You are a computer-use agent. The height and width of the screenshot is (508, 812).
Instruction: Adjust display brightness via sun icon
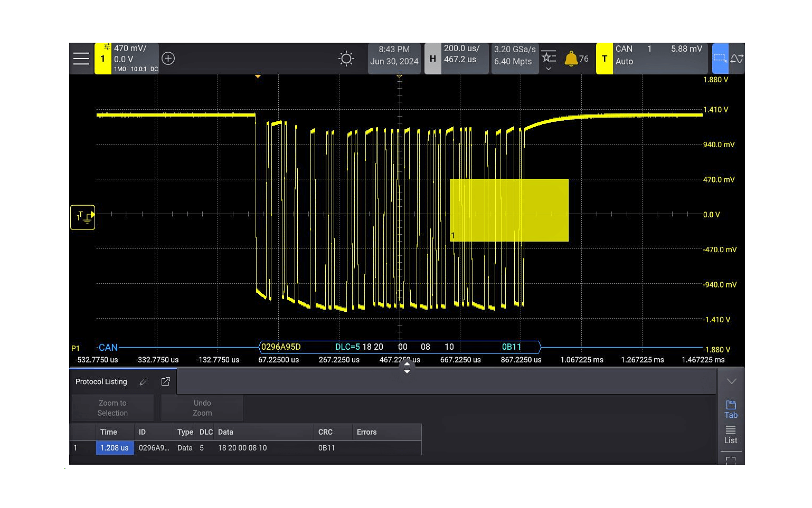pos(346,59)
